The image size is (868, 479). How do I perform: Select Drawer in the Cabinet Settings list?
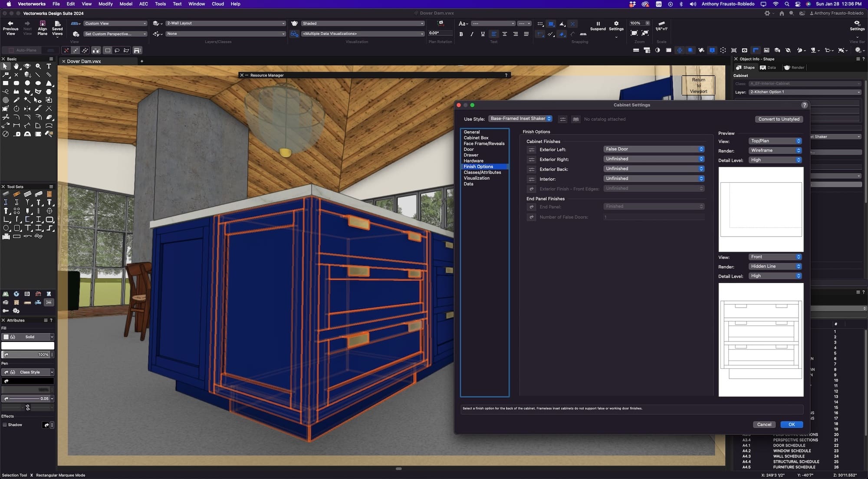[471, 155]
